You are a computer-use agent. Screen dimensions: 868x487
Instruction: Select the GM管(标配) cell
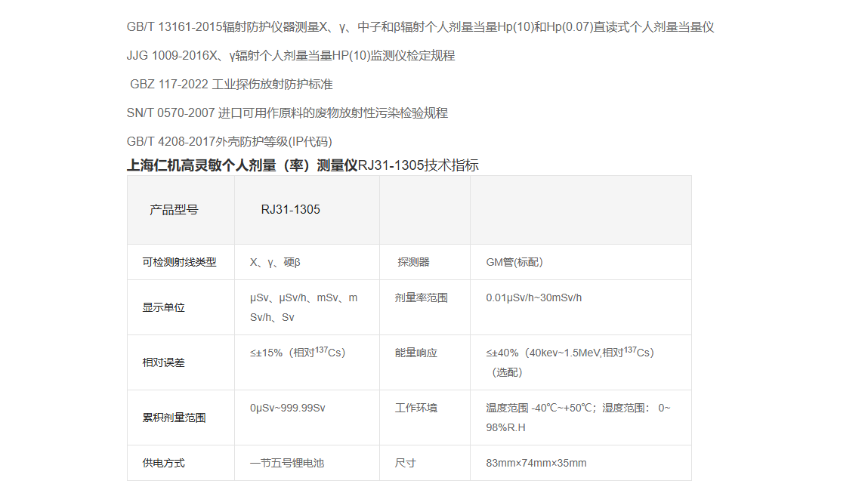[x=581, y=262]
